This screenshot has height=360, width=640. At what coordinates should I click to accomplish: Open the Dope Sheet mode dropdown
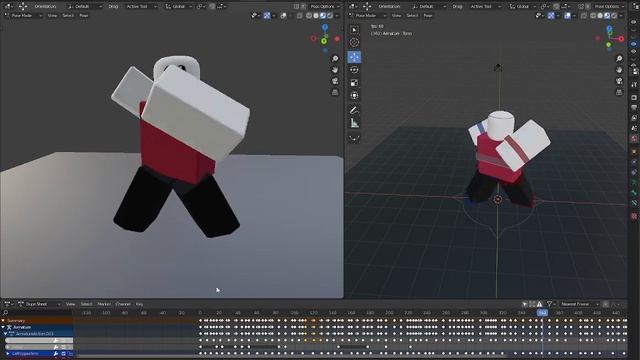click(39, 304)
